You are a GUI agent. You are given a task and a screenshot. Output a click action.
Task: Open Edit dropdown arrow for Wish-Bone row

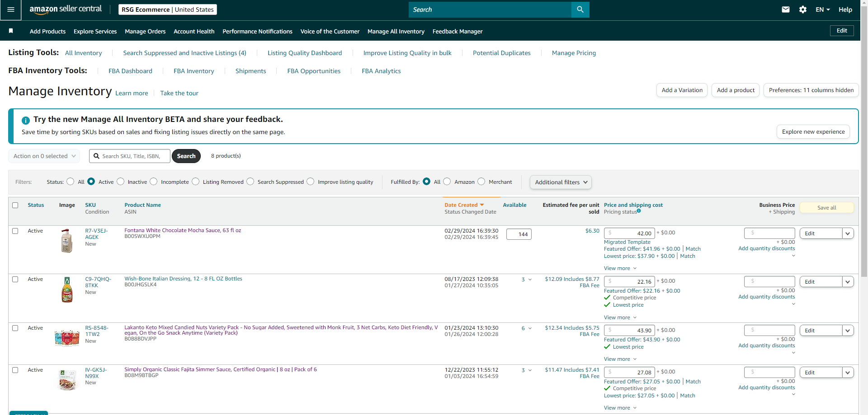pos(848,282)
